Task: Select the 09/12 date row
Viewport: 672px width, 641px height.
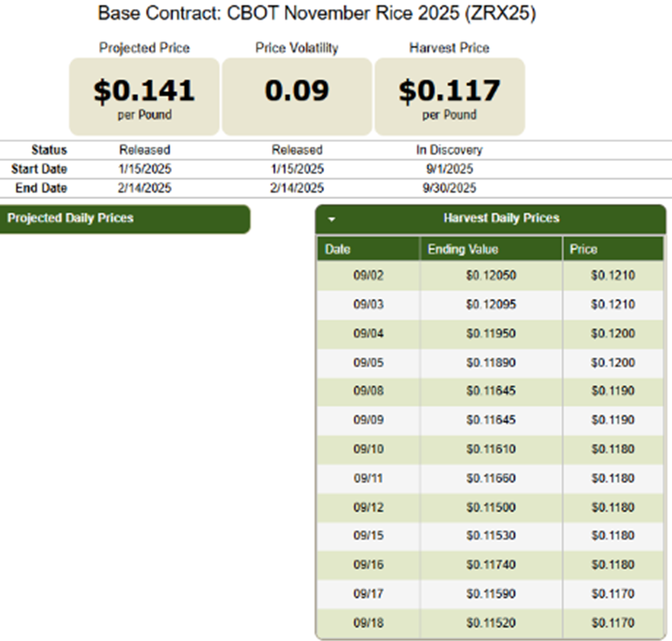Action: pyautogui.click(x=368, y=507)
